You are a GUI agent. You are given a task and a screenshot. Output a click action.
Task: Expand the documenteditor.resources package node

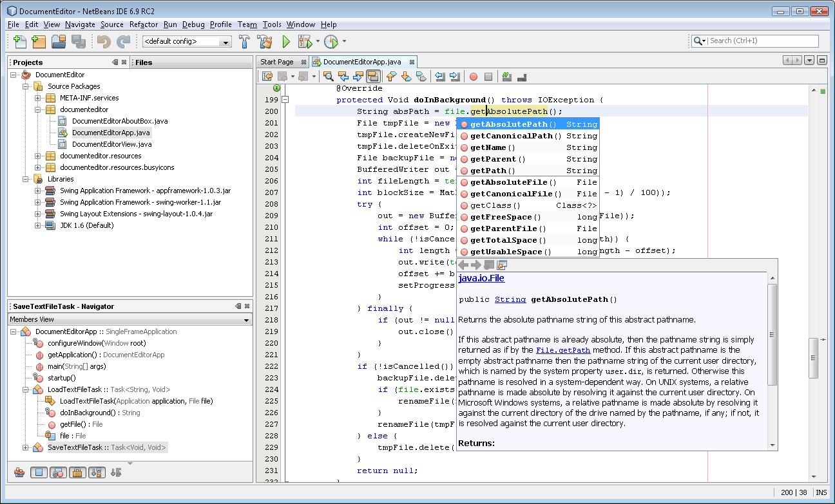pos(38,156)
